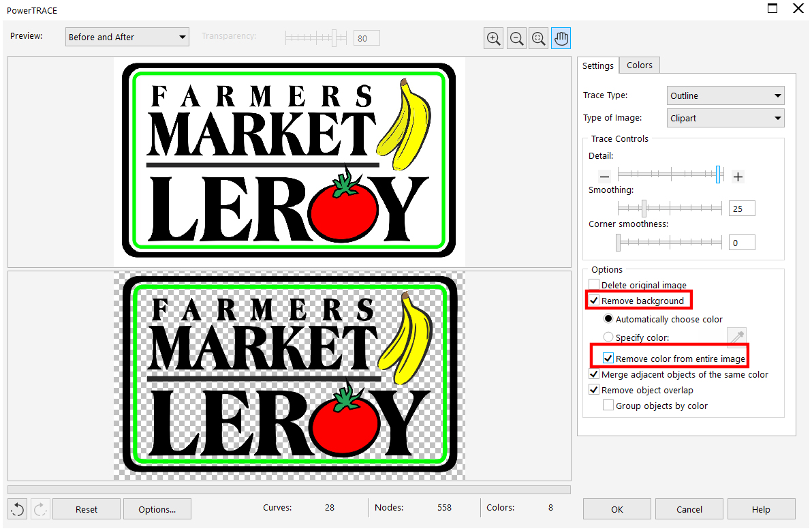Activate Zoom to Fit view
Image resolution: width=812 pixels, height=531 pixels.
[x=538, y=38]
